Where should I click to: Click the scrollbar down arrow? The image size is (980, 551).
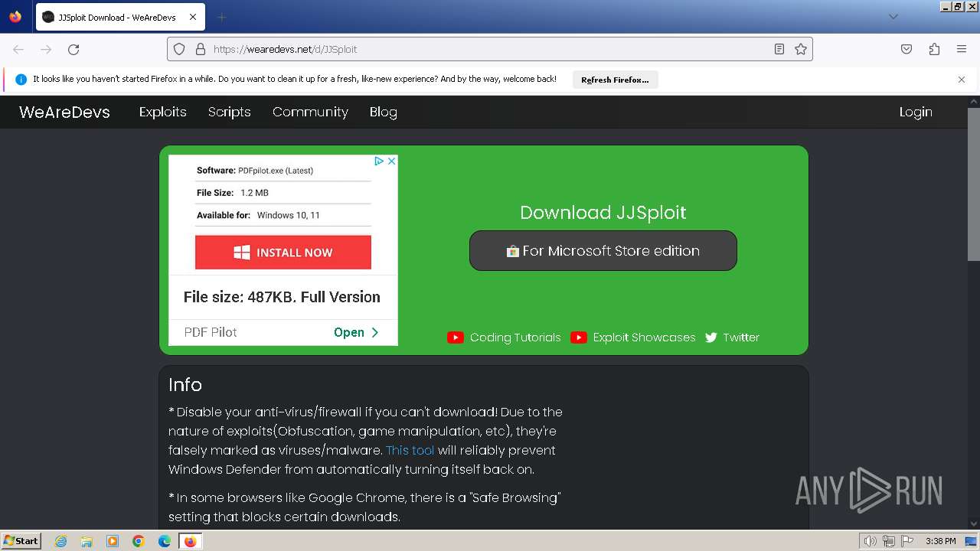point(973,523)
